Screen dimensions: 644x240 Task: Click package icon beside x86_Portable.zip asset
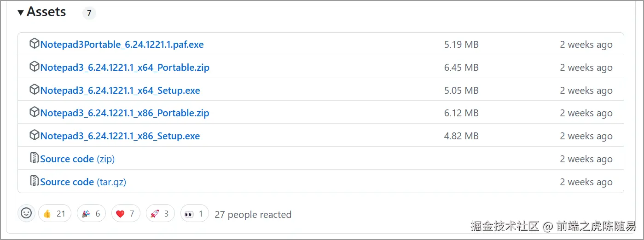tap(34, 113)
